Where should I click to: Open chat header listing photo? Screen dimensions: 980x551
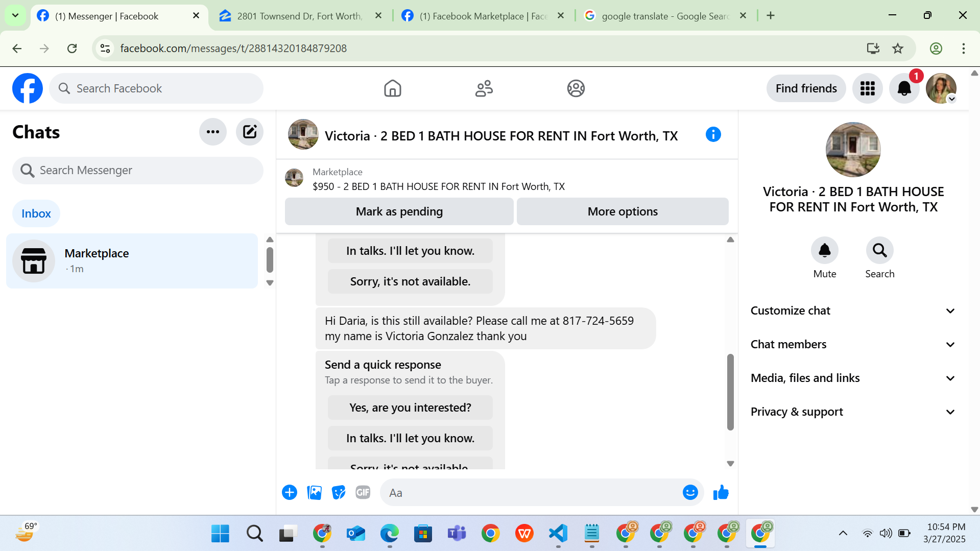(x=303, y=134)
